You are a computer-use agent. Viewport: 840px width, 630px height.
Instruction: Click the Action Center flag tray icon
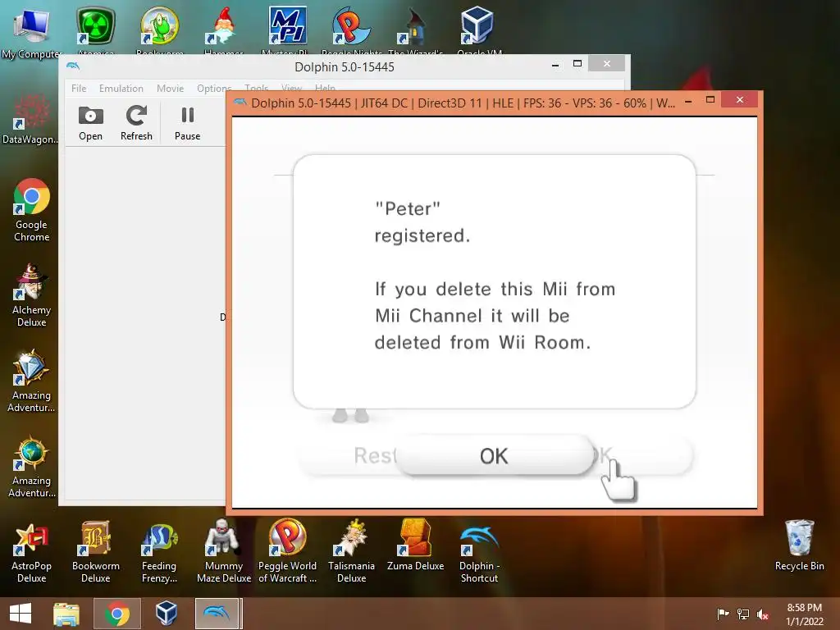tap(723, 614)
